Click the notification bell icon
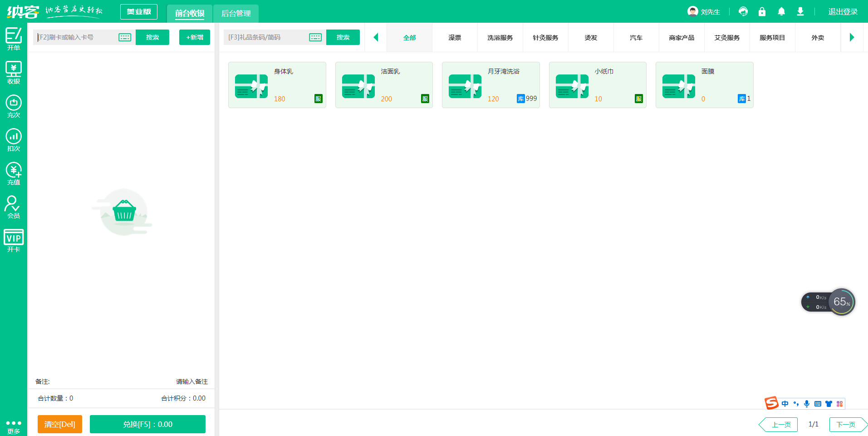Viewport: 868px width, 436px height. coord(781,12)
